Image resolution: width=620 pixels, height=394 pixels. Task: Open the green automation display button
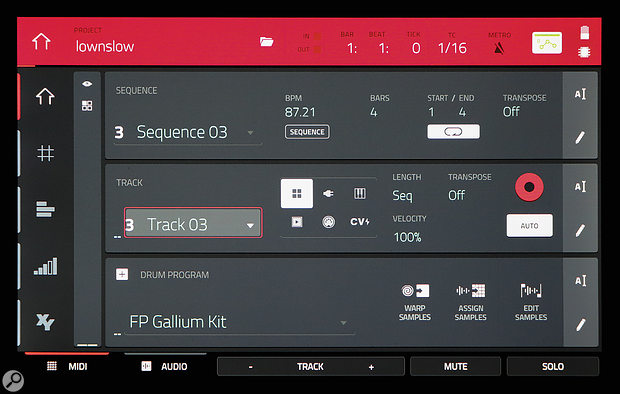(x=547, y=43)
